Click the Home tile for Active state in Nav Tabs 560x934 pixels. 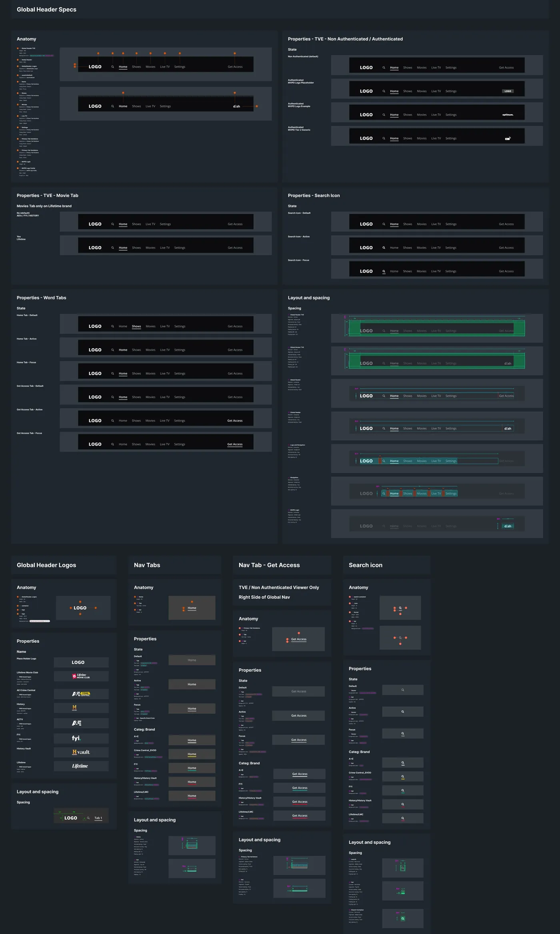(x=192, y=684)
